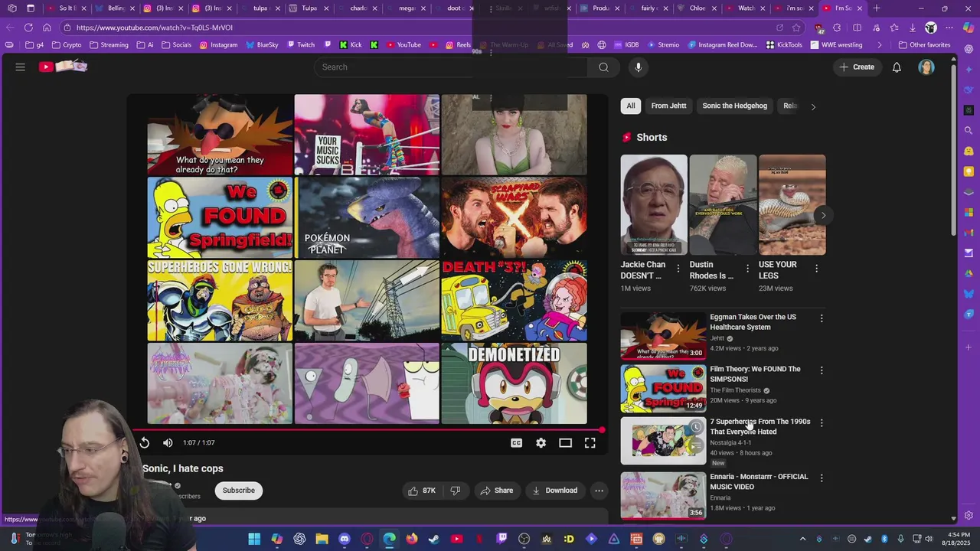Select the Sonic the Hedgehog chip
The image size is (980, 551).
point(734,106)
